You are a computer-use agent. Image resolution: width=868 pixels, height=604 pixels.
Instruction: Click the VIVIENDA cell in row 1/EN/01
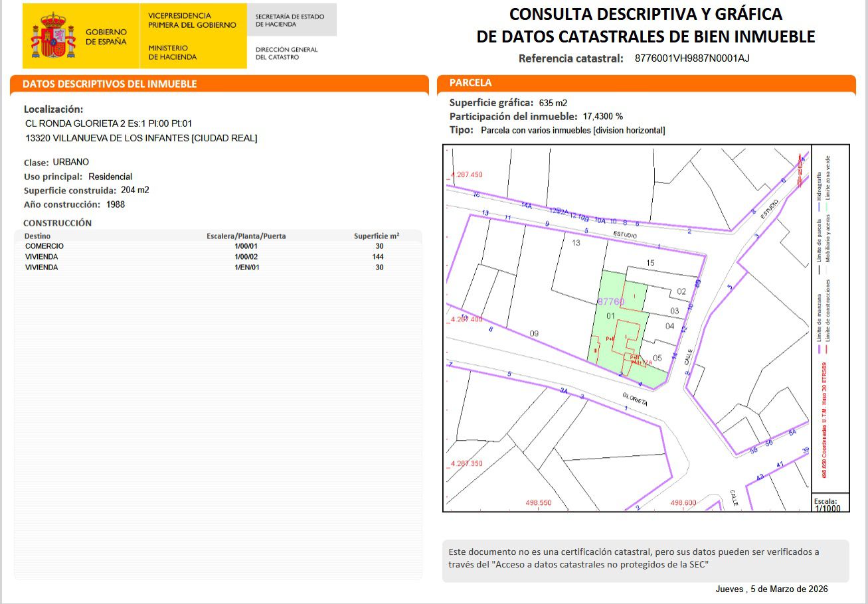[x=41, y=267]
